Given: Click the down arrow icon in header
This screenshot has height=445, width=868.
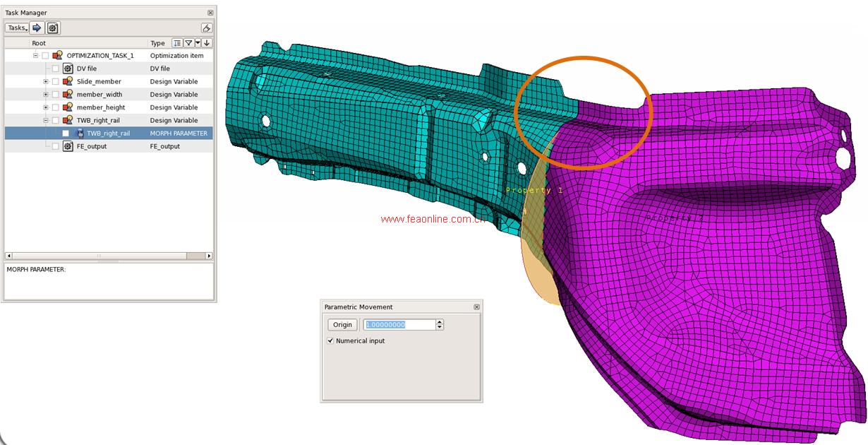Looking at the screenshot, I should pyautogui.click(x=207, y=43).
